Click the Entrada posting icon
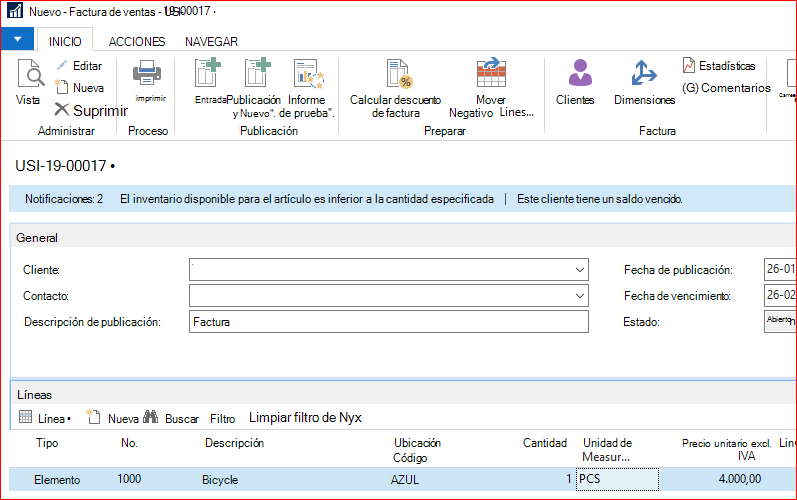This screenshot has width=797, height=500. coord(207,72)
